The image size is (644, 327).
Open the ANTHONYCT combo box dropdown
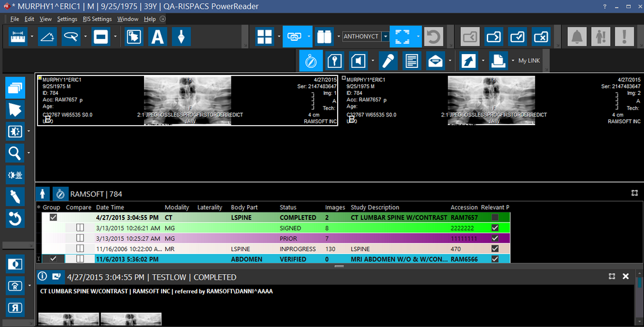click(386, 37)
